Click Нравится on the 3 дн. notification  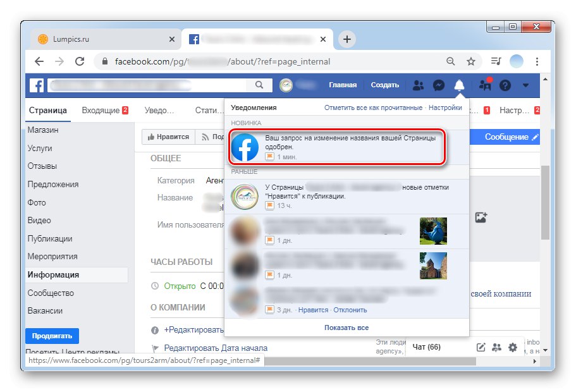point(313,310)
